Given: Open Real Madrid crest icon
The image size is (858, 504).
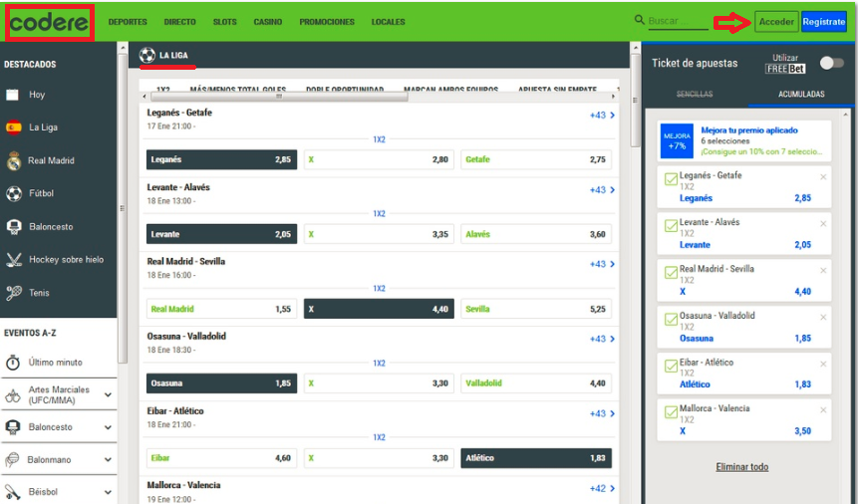Looking at the screenshot, I should [14, 161].
